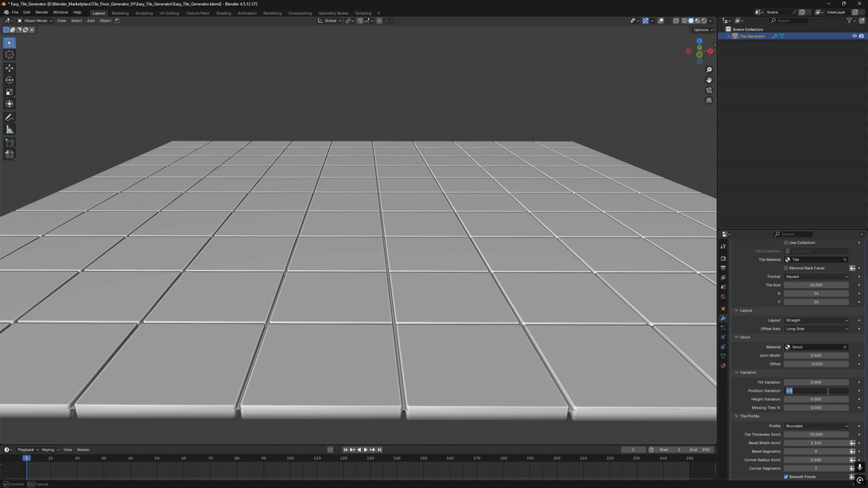Click the Missing Tiles % value field
868x488 pixels.
(x=816, y=407)
